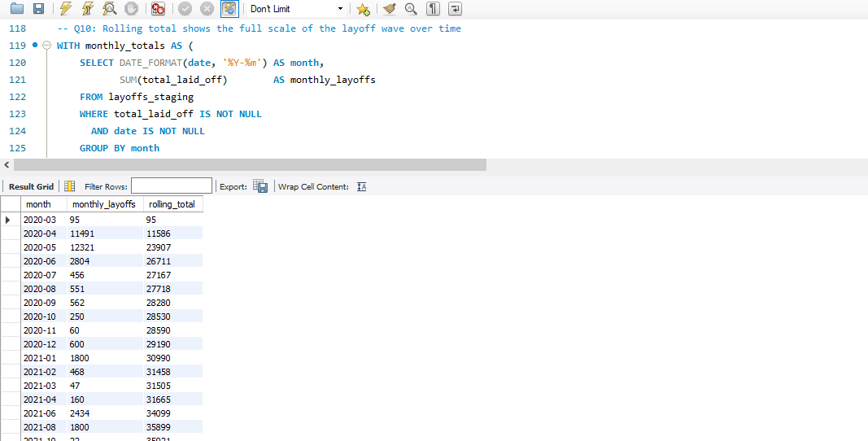Click the commit checkmark icon
This screenshot has height=441, width=868.
tap(185, 8)
